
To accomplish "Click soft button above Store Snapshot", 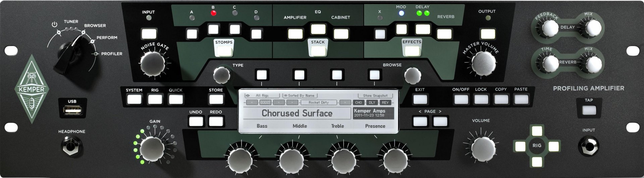I will (374, 75).
